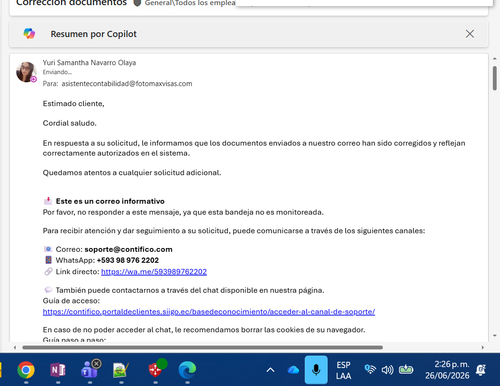The height and width of the screenshot is (386, 500).
Task: Click sender name Yuri Samantha Navarro Olaya
Action: pyautogui.click(x=89, y=63)
